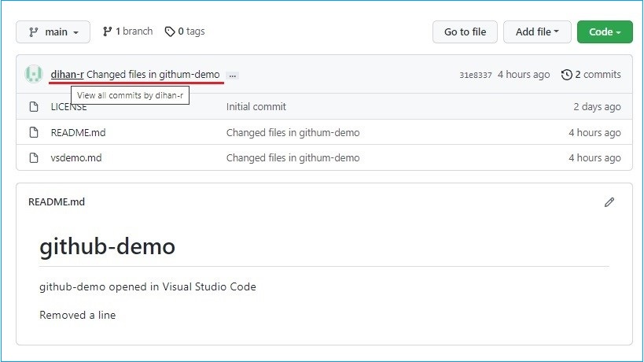Click the Go to file button
This screenshot has width=644, height=362.
click(x=465, y=32)
